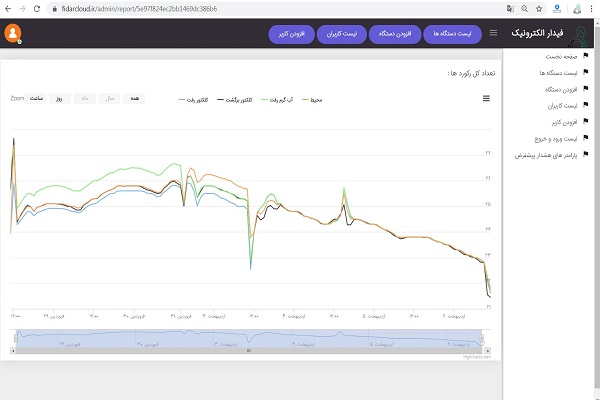Select the همه zoom range button

[x=133, y=99]
